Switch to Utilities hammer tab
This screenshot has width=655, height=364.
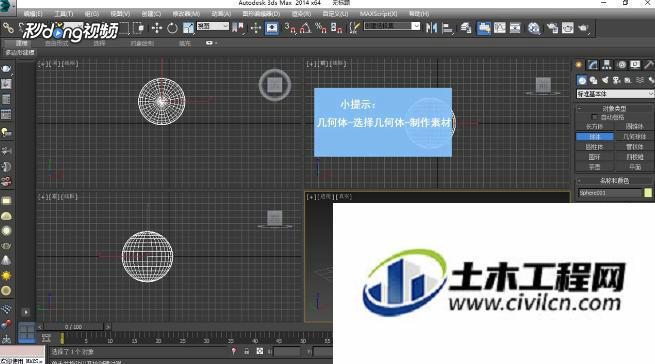pos(649,64)
